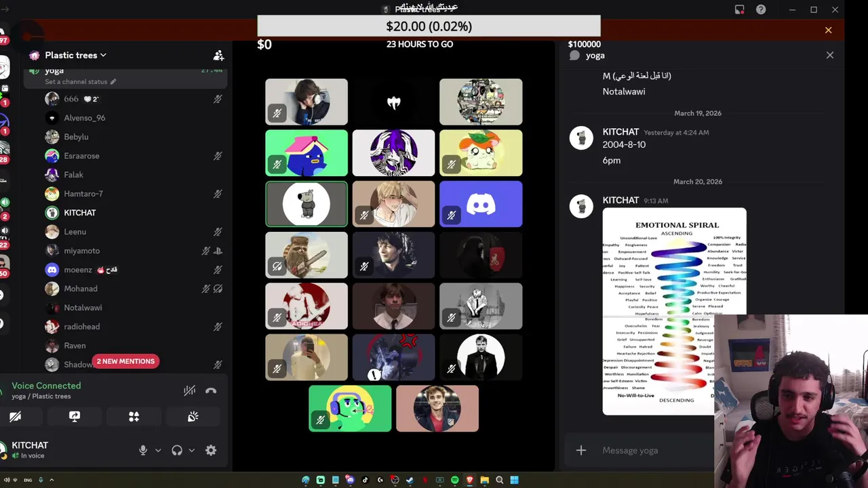
Task: Select the hamster with orange avatar tile
Action: point(481,153)
